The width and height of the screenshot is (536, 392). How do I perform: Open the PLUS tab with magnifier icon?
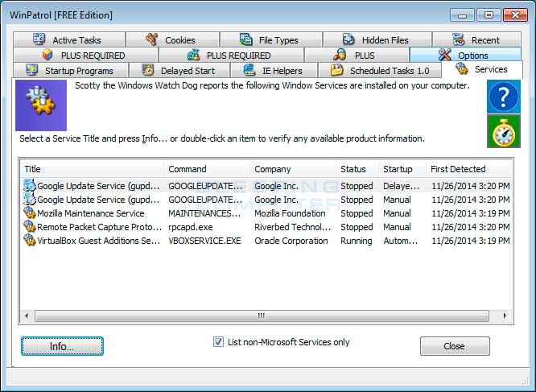[357, 55]
